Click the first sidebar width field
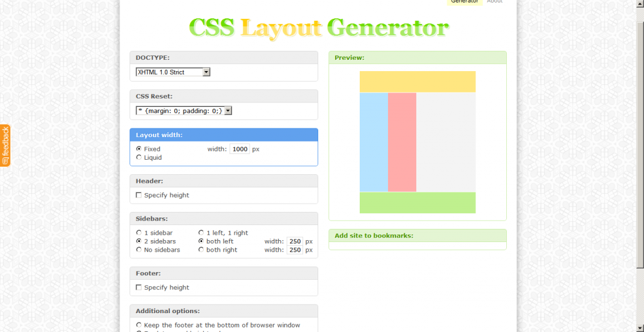644x332 pixels. (295, 241)
